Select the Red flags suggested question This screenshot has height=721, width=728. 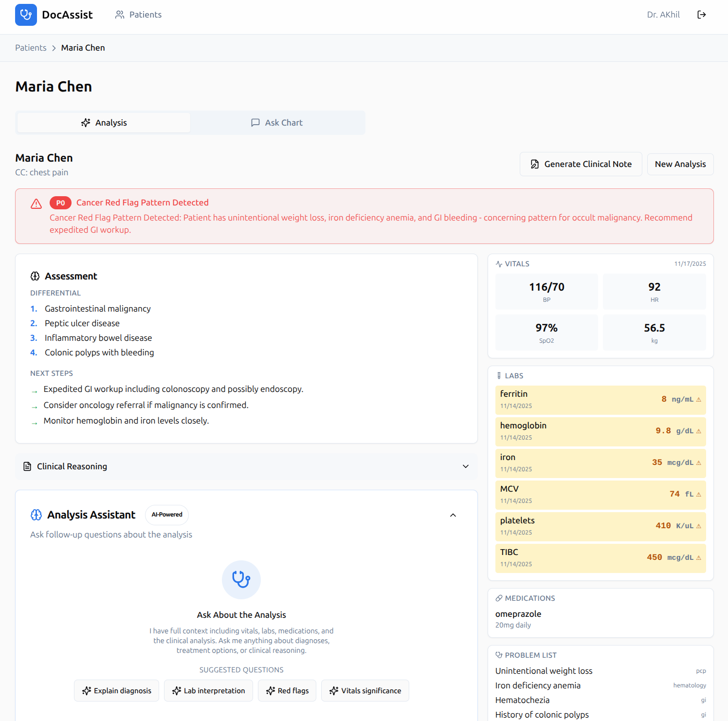coord(287,690)
